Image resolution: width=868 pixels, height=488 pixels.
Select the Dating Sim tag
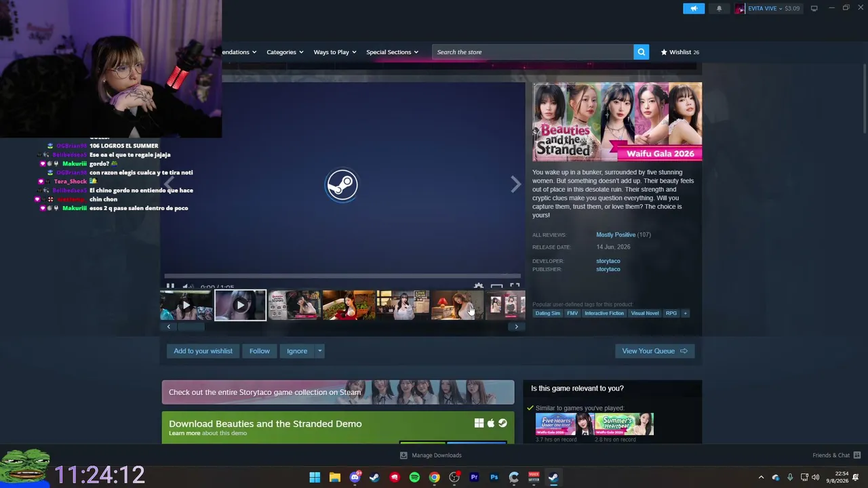(x=548, y=313)
